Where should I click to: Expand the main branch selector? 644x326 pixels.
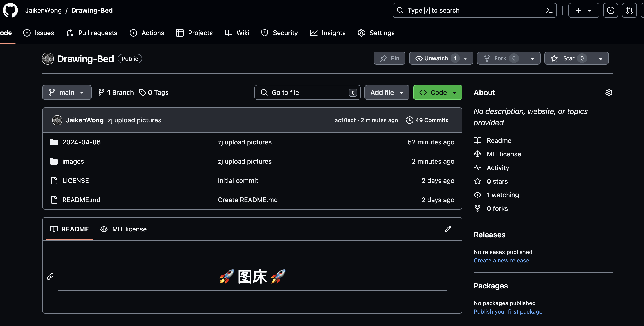[x=67, y=92]
